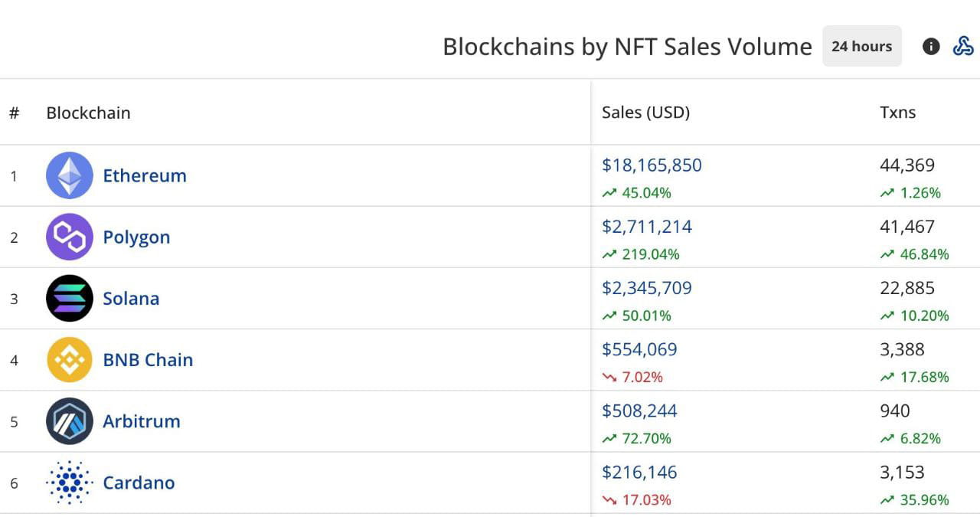
Task: Click the Blockchains by NFT Sales Volume title
Action: pyautogui.click(x=626, y=46)
